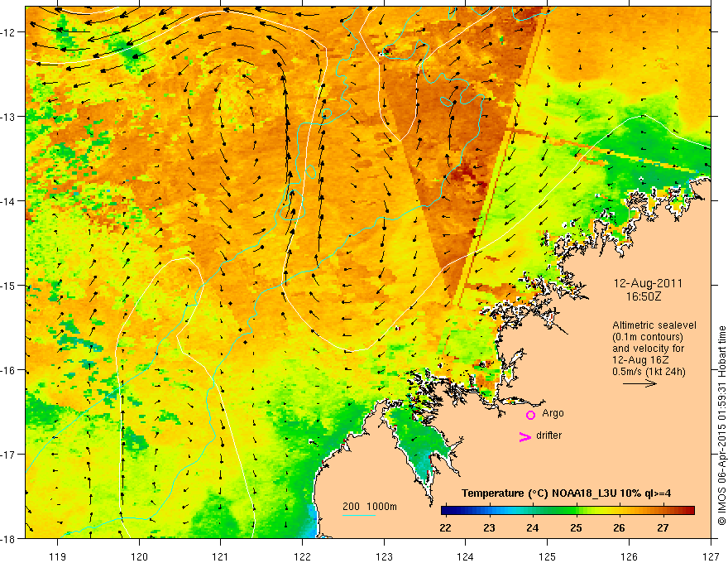Click the IMOS copyright timestamp text
728x563 pixels.
(721, 426)
